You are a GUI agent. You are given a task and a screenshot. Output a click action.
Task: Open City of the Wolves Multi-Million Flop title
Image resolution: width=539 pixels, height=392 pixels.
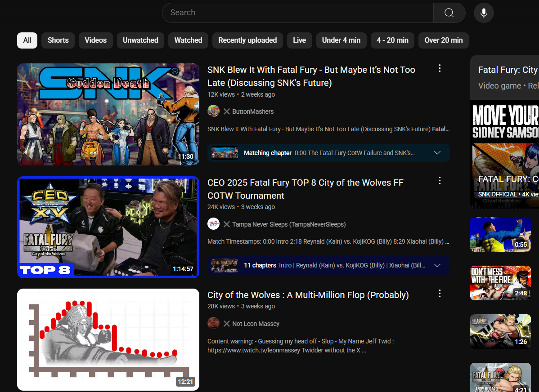(x=308, y=295)
